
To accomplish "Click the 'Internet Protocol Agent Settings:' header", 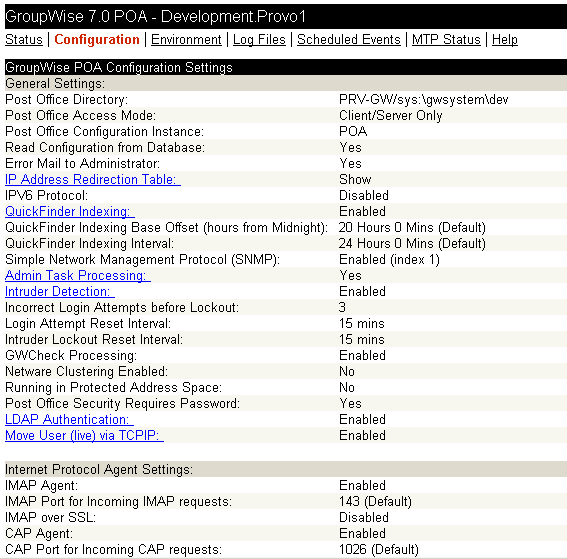I will (x=99, y=469).
